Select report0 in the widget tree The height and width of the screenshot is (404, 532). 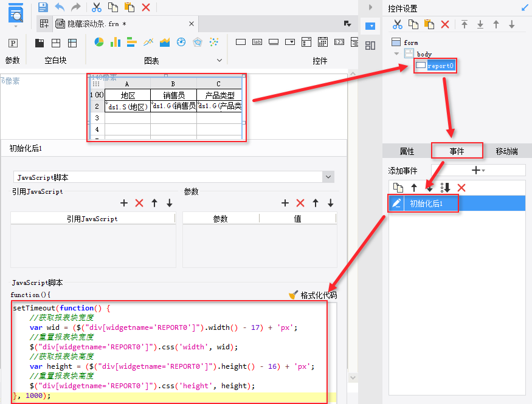[440, 66]
